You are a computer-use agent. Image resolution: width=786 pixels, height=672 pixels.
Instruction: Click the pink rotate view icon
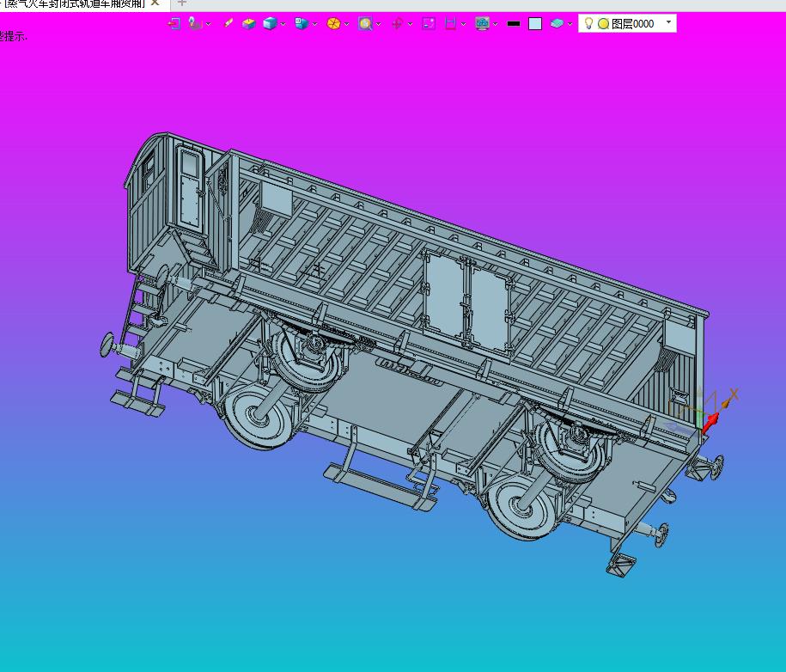click(397, 23)
